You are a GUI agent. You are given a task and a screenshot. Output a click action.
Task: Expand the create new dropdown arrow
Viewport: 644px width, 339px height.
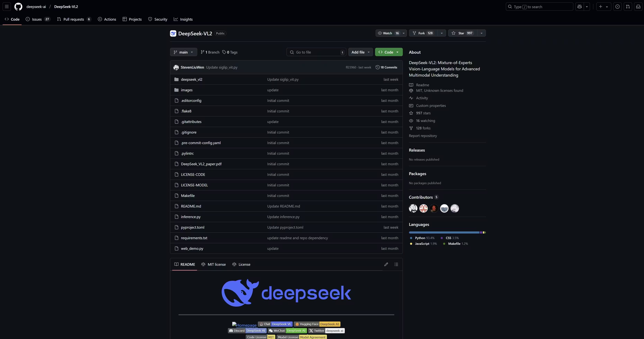click(x=607, y=7)
